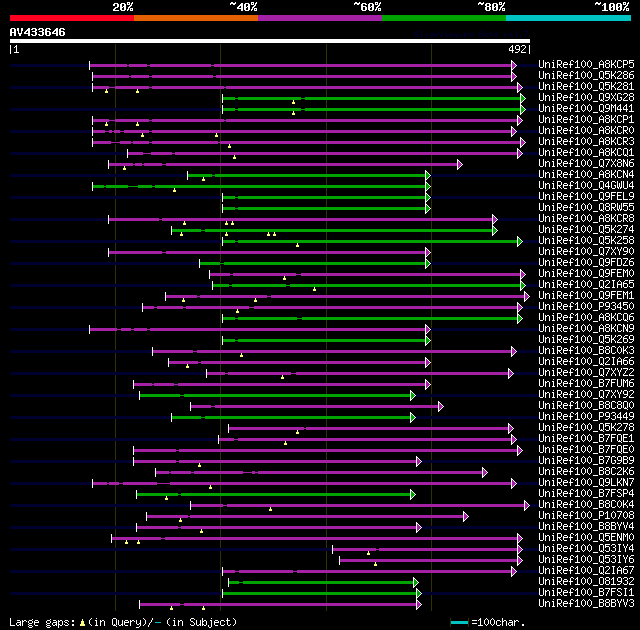Viewport: 640px width, 630px height.
Task: Select the UniRef100_Q53IY4 label
Action: click(x=586, y=549)
